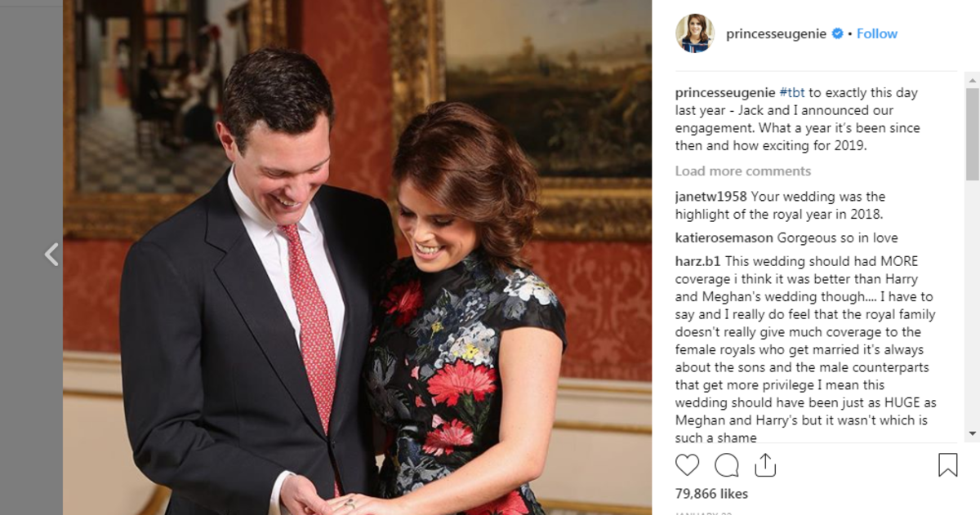View the 79,866 likes list
The width and height of the screenshot is (980, 515).
pos(711,494)
